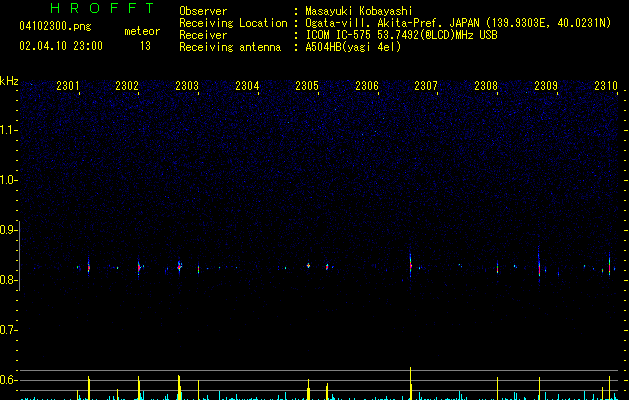The width and height of the screenshot is (629, 400).
Task: Click the 2307 time marker
Action: coord(426,86)
